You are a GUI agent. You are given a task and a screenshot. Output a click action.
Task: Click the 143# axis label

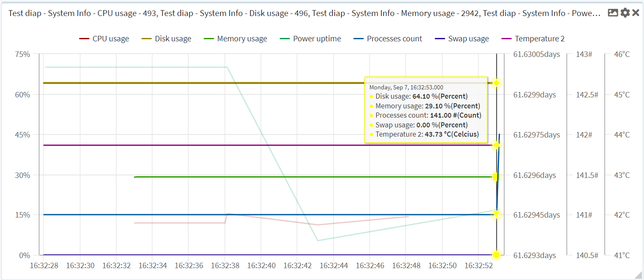point(584,54)
